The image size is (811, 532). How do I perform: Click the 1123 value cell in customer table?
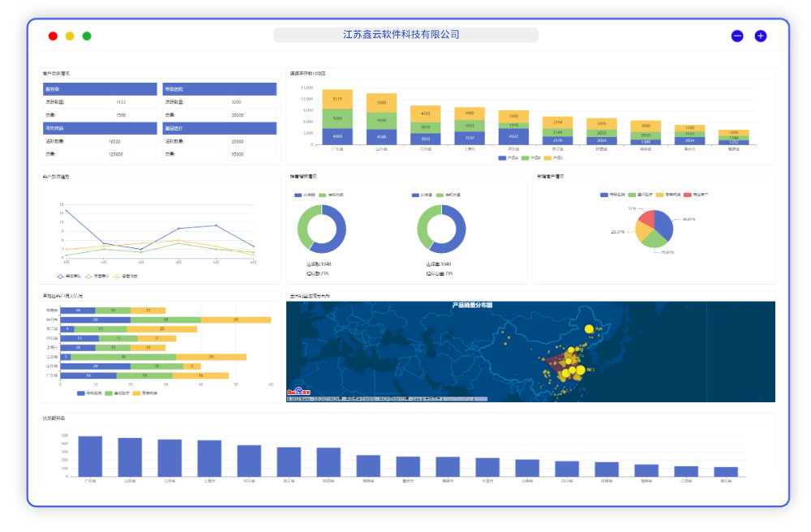click(121, 102)
